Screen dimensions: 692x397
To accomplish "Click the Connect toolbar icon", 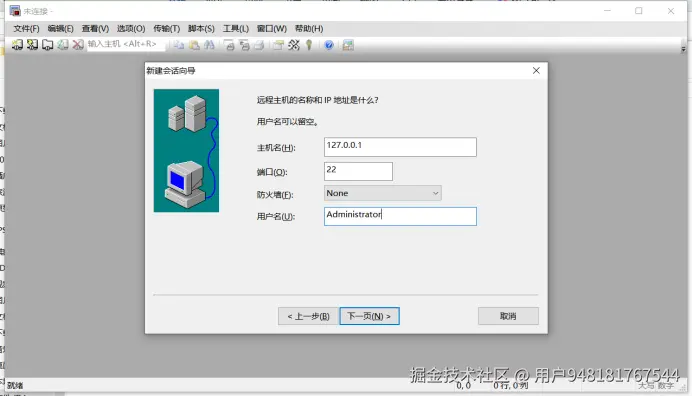I will point(17,45).
